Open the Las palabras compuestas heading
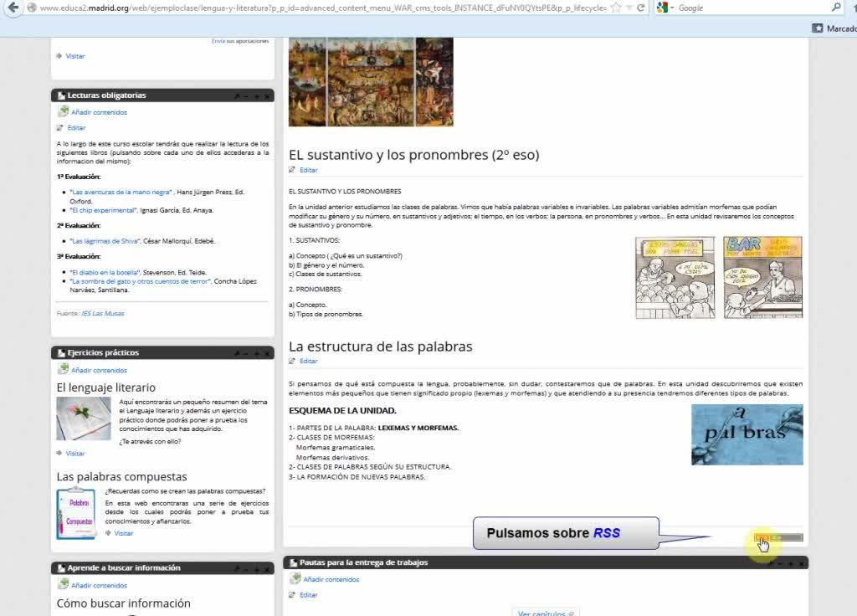Image resolution: width=857 pixels, height=616 pixels. (122, 476)
